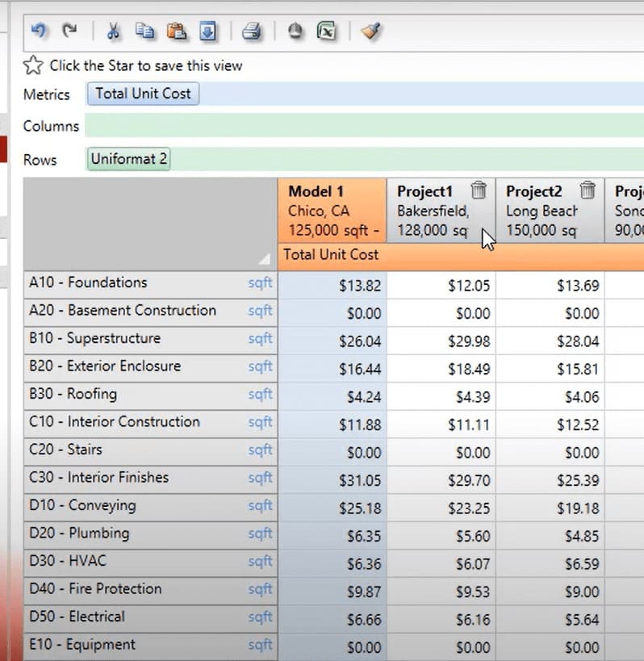Click the Cut scissors icon
644x661 pixels.
point(113,31)
